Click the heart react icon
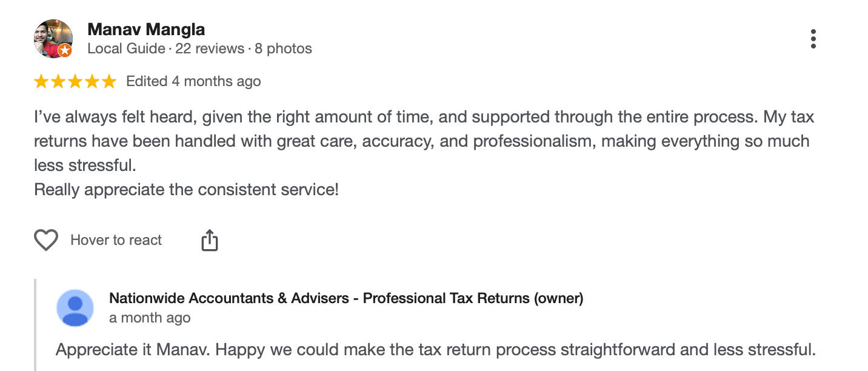The width and height of the screenshot is (868, 371). (46, 240)
